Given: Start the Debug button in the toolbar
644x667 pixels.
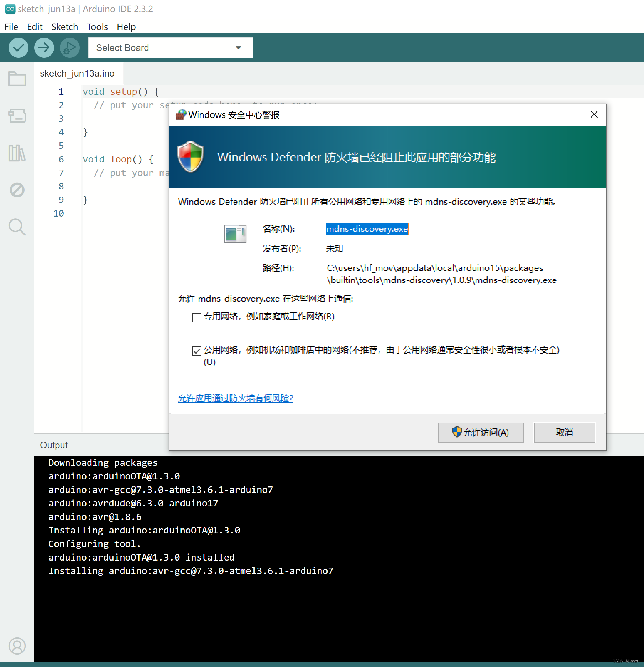Looking at the screenshot, I should tap(70, 48).
